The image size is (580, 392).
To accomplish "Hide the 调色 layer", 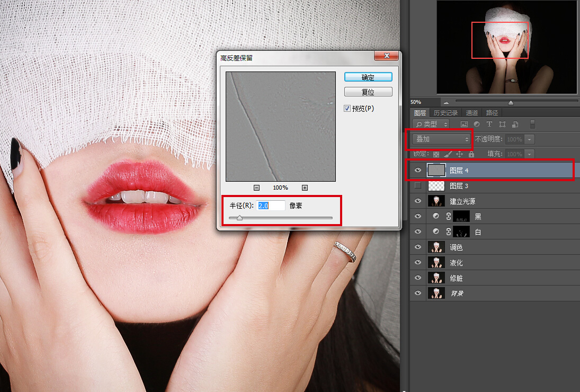I will 418,247.
